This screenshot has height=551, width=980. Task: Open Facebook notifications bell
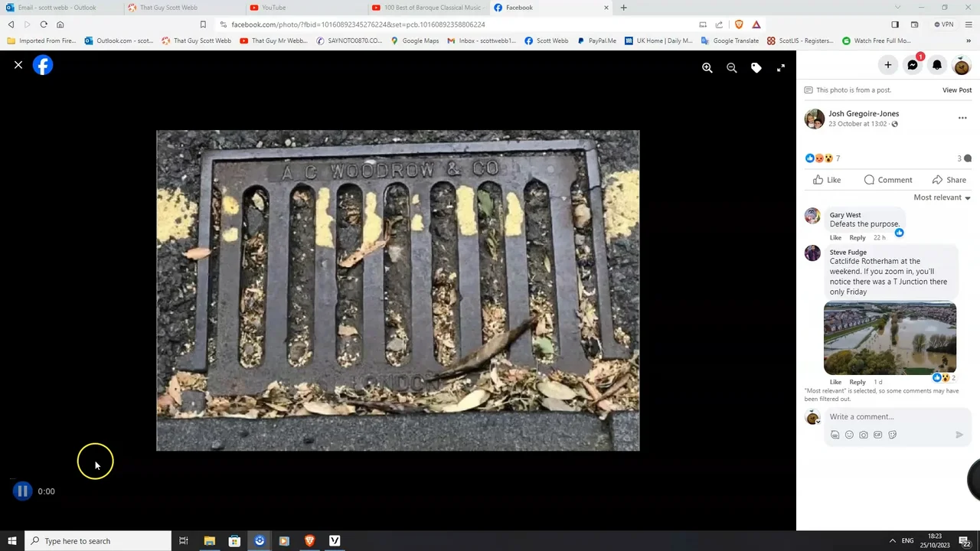[x=937, y=65]
